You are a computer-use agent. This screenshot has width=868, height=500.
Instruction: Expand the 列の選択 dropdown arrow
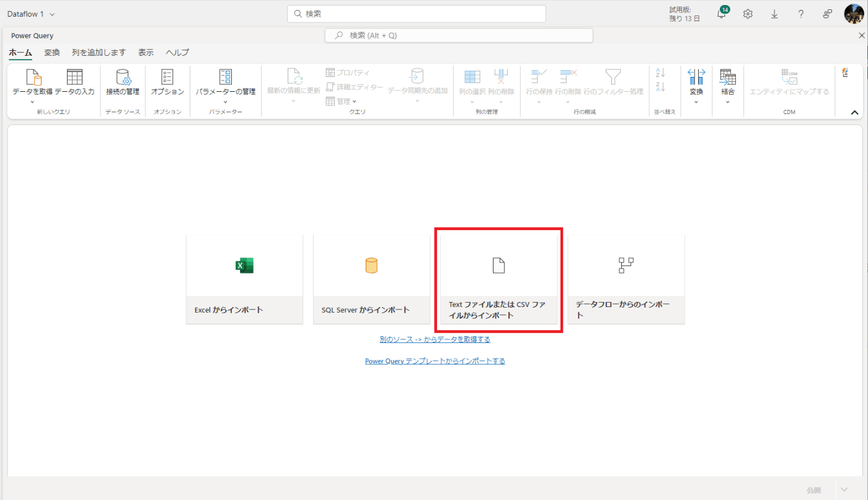tap(472, 102)
